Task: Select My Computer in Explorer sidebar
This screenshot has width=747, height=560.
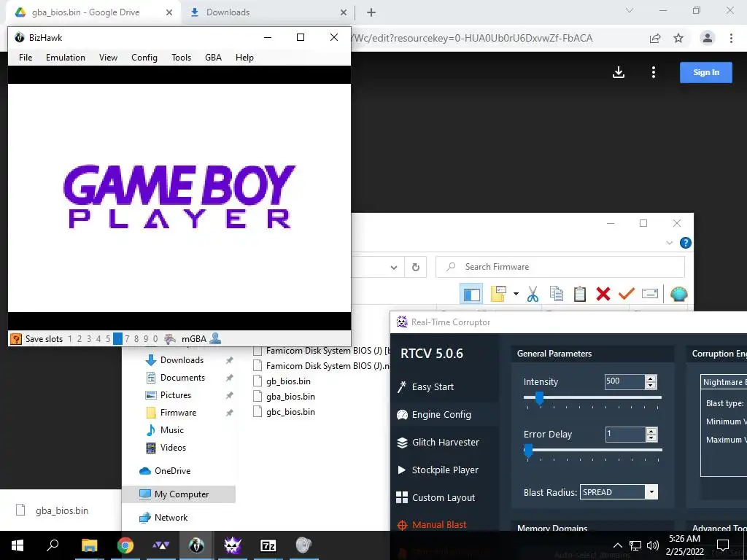Action: [182, 494]
